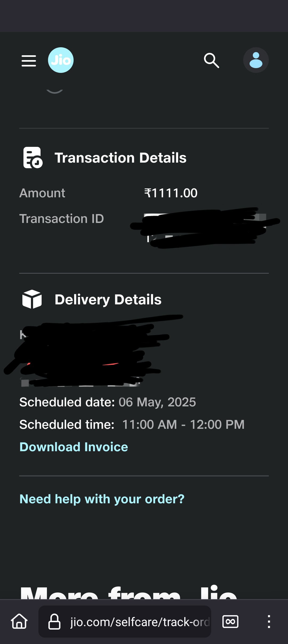This screenshot has height=644, width=288.
Task: Go to browser home page
Action: pos(19,621)
